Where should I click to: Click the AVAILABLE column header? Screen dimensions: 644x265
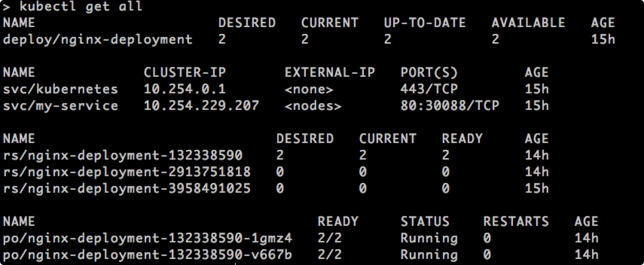pyautogui.click(x=528, y=23)
